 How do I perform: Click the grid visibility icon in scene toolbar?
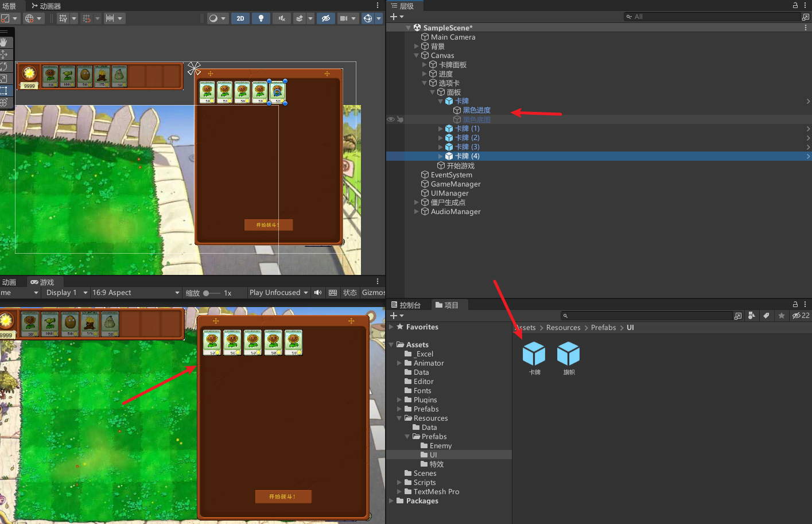tap(63, 18)
